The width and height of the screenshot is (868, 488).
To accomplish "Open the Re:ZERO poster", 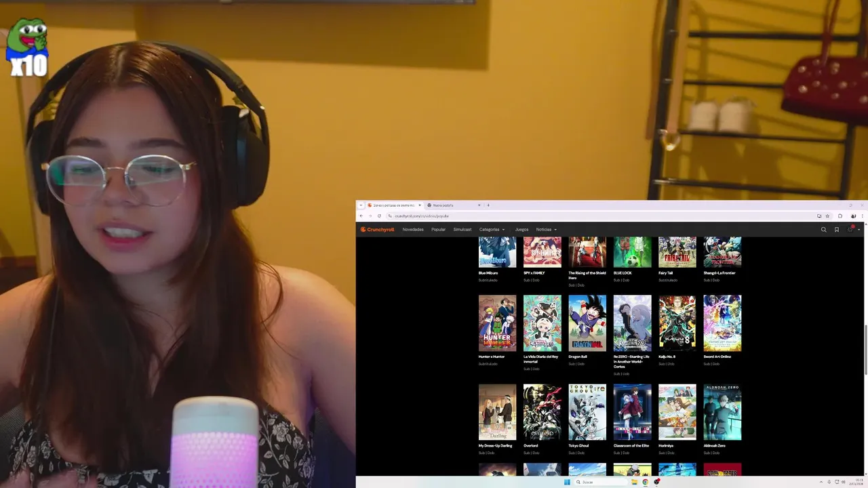I will tap(632, 323).
